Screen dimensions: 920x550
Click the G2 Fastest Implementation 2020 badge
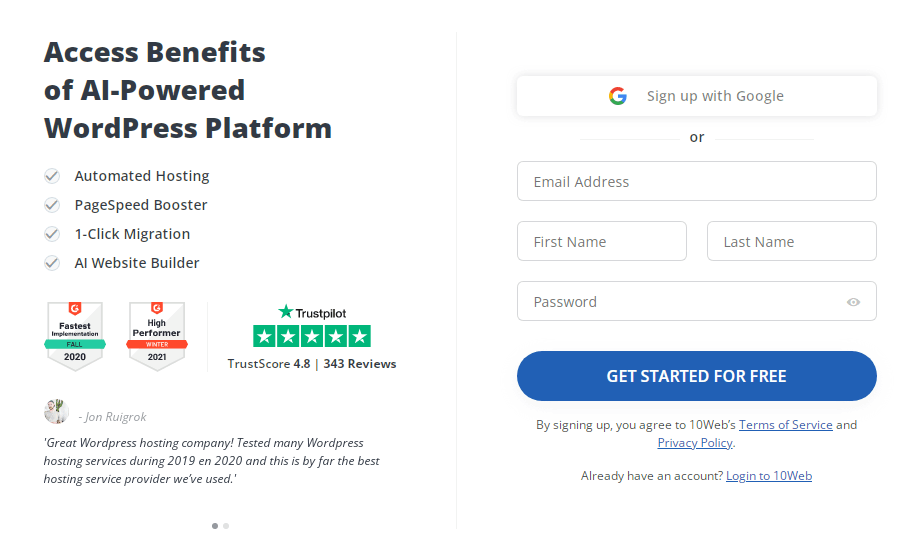pyautogui.click(x=74, y=336)
